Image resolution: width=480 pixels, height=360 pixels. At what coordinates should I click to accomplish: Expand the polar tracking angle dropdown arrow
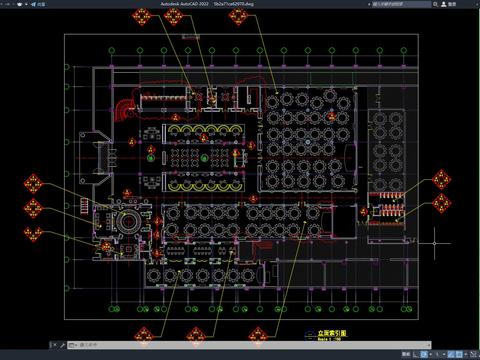coord(430,354)
